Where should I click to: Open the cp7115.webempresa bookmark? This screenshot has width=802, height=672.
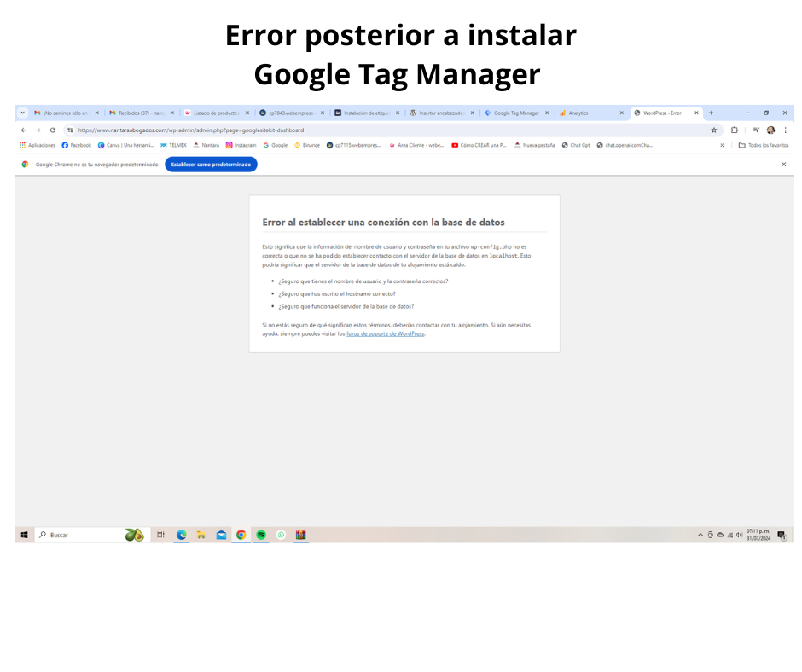click(353, 145)
